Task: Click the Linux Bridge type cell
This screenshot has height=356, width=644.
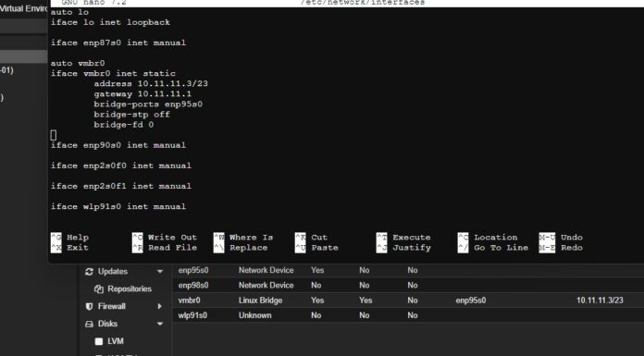Action: point(260,301)
